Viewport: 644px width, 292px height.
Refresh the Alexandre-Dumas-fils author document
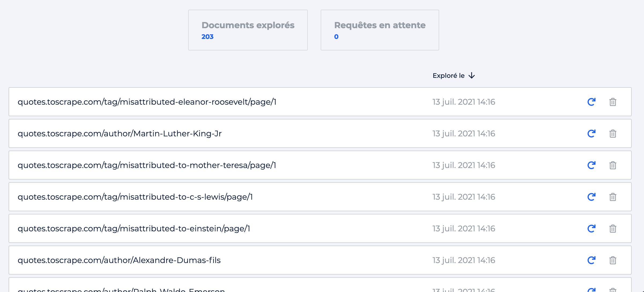pos(591,260)
